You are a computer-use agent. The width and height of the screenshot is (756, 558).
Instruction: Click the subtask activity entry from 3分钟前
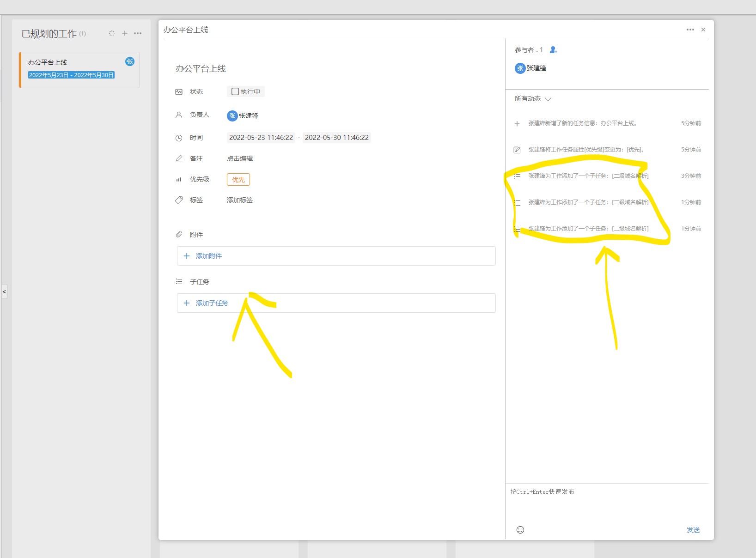tap(607, 176)
